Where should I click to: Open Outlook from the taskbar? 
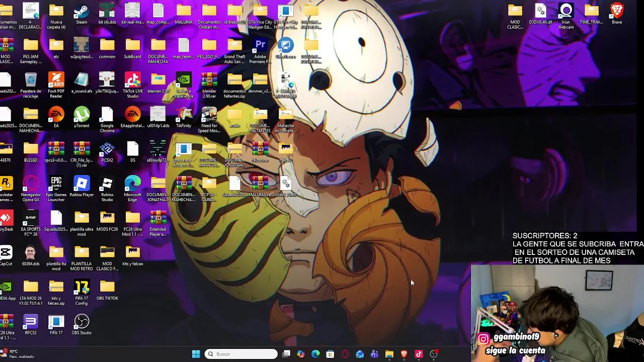360,354
